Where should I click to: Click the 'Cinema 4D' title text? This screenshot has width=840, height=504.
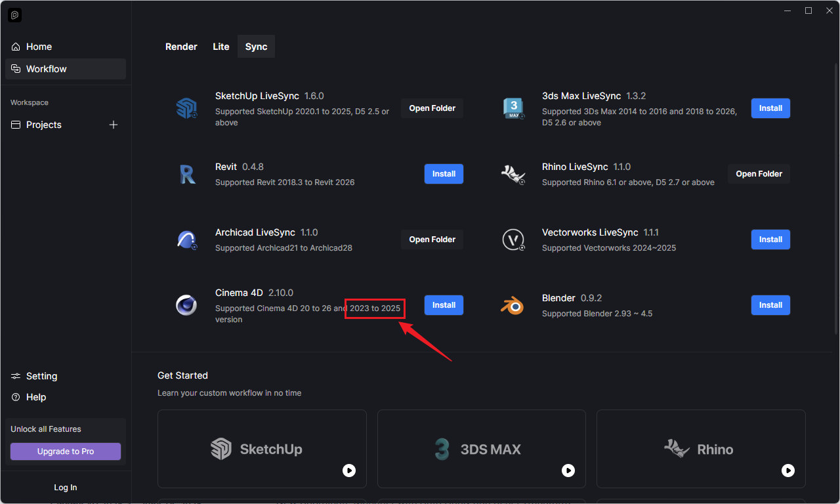(239, 293)
